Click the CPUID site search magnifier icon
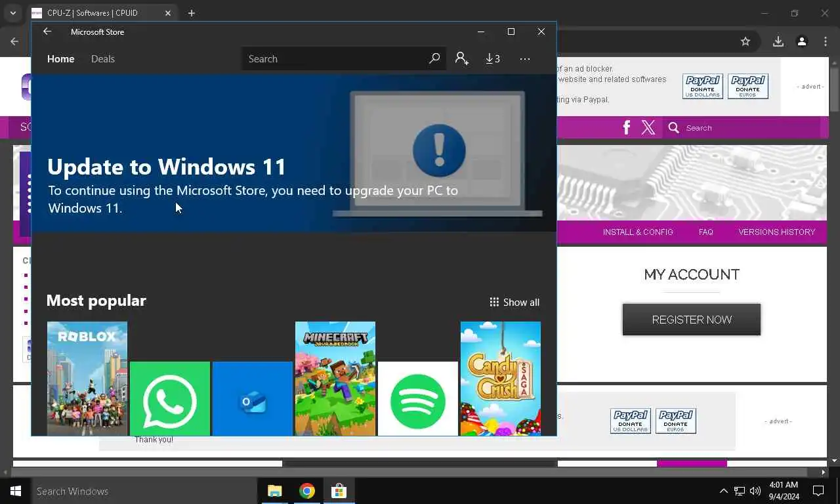The width and height of the screenshot is (840, 504). tap(673, 127)
